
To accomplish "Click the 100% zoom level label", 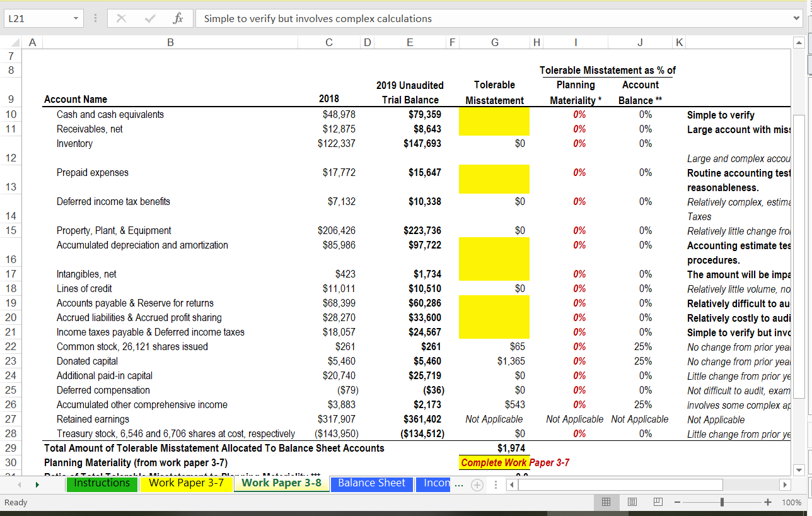I will point(792,503).
